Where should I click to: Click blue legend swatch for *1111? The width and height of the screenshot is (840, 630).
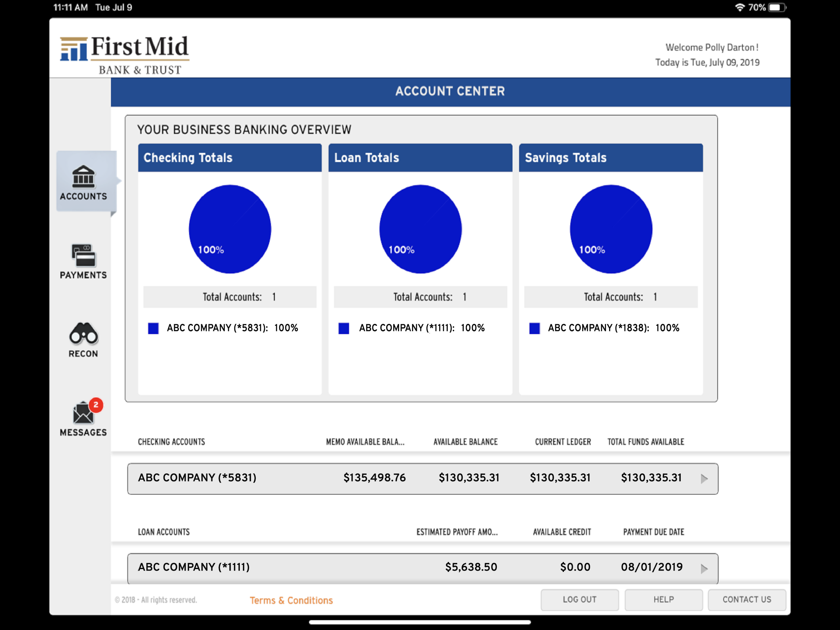click(344, 328)
